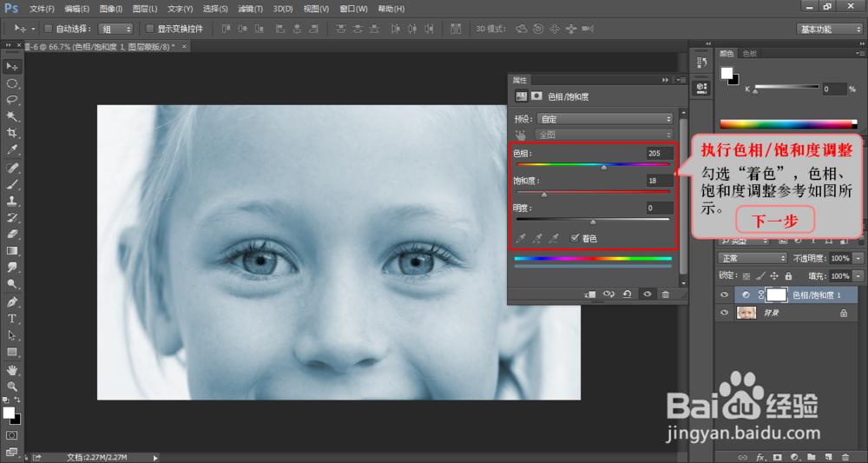This screenshot has width=868, height=463.
Task: Hide the 背景 layer
Action: coord(724,313)
